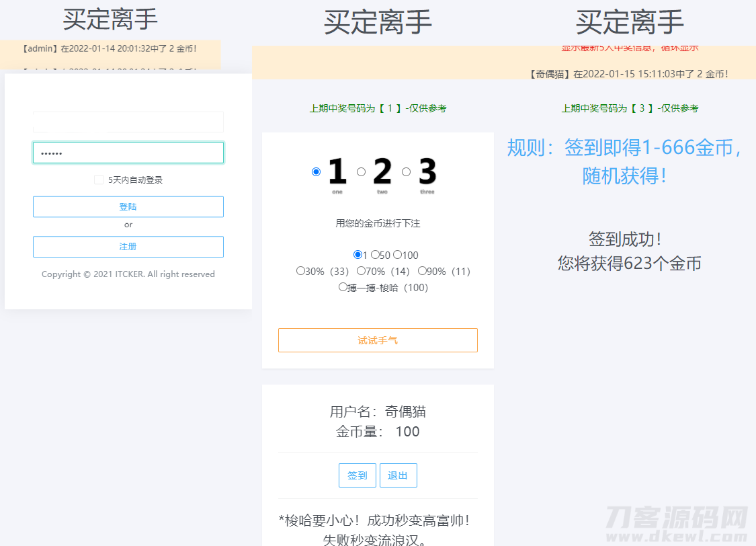Click the password input field

(x=128, y=152)
